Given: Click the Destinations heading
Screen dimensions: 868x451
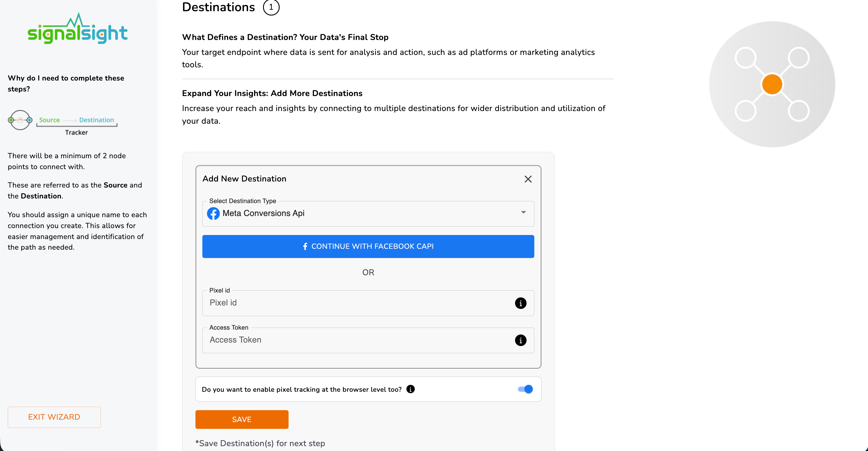Looking at the screenshot, I should [x=218, y=7].
